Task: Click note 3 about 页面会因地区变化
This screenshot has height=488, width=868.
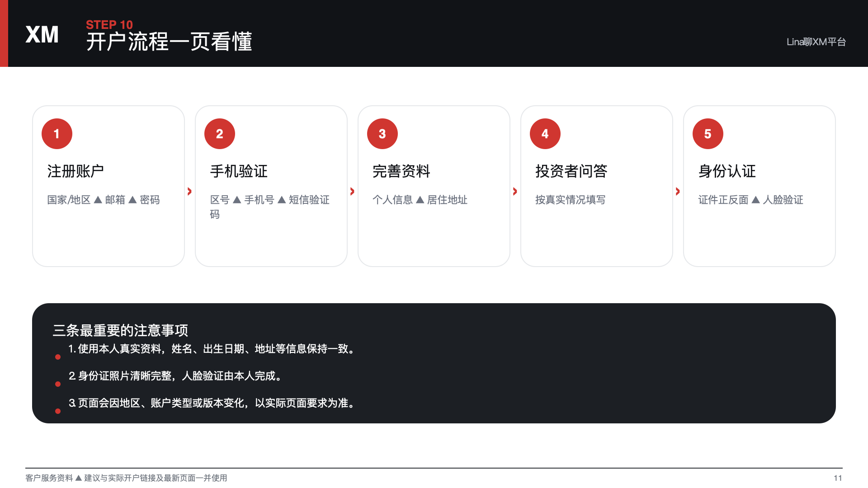Action: (x=213, y=403)
